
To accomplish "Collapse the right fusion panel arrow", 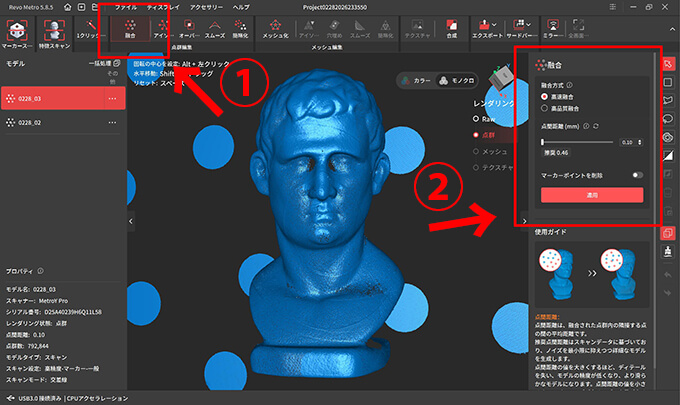I will tap(525, 220).
